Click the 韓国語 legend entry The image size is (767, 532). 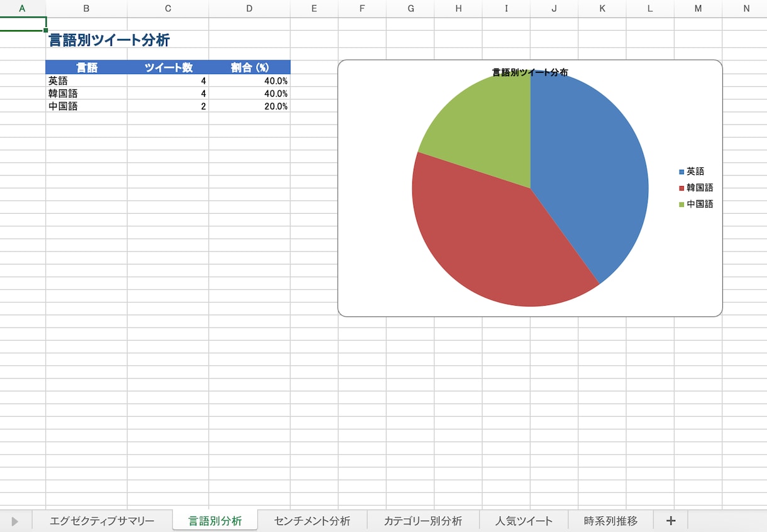tap(696, 187)
